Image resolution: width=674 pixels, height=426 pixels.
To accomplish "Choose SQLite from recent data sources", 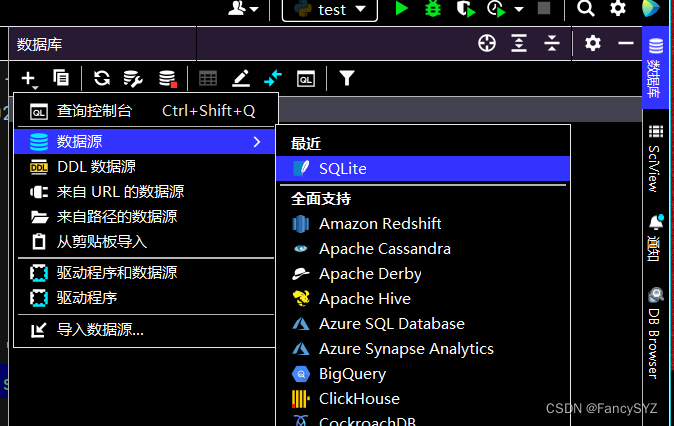I will (x=423, y=169).
